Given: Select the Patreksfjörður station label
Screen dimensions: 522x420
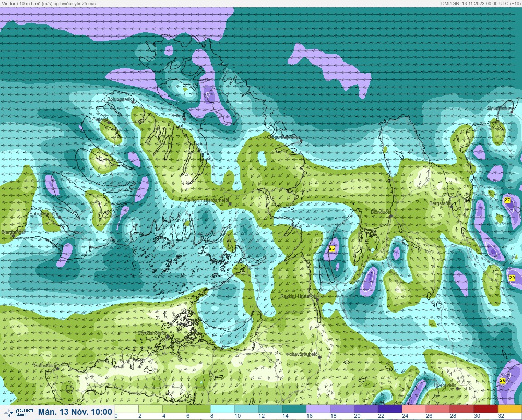Looking at the screenshot, I should click(44, 214).
